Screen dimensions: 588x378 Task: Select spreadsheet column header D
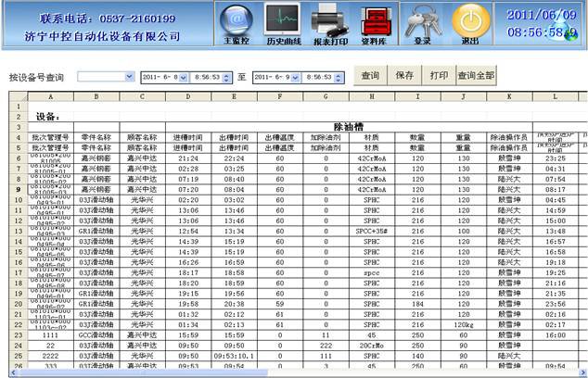(x=188, y=95)
